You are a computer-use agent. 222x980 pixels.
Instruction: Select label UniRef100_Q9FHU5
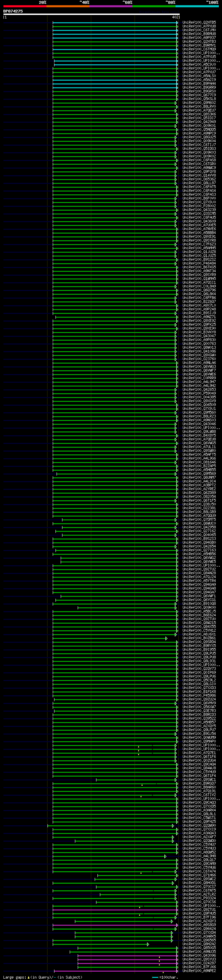[x=199, y=913]
